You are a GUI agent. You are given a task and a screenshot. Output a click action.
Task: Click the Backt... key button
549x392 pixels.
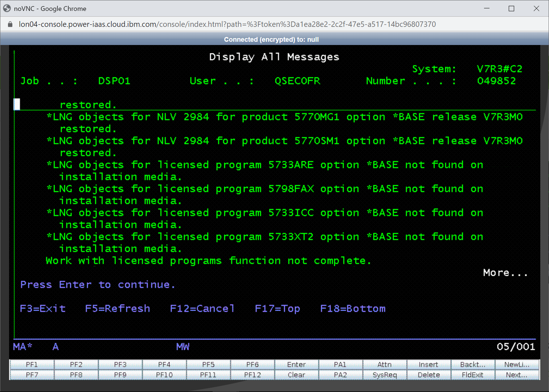pyautogui.click(x=473, y=364)
